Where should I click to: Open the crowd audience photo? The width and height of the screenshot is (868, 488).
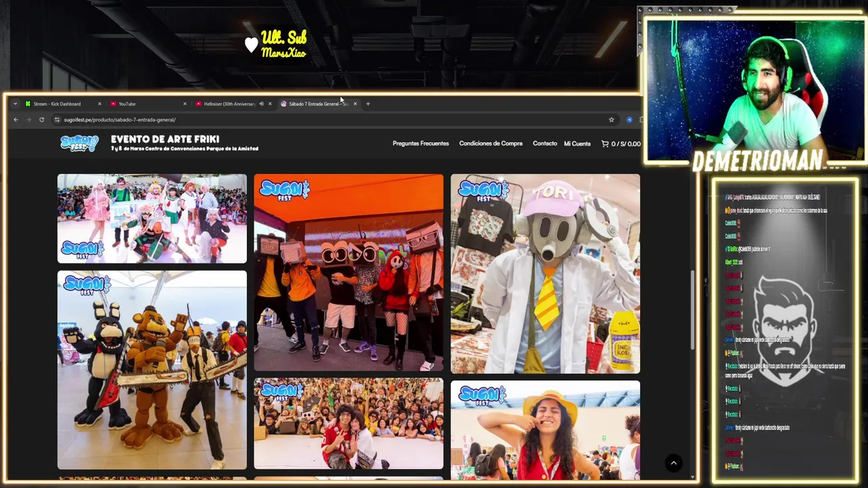click(349, 424)
